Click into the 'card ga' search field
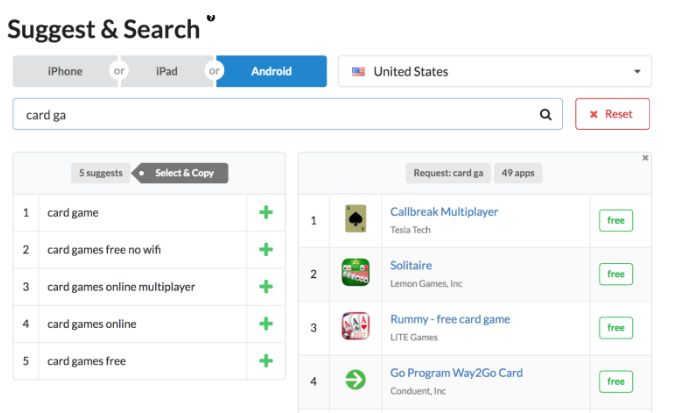698x413 pixels. [288, 114]
